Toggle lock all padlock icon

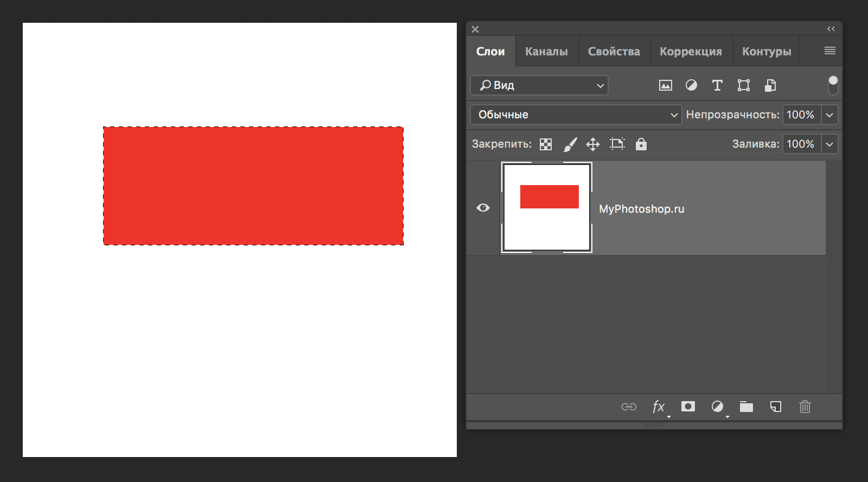pyautogui.click(x=641, y=144)
